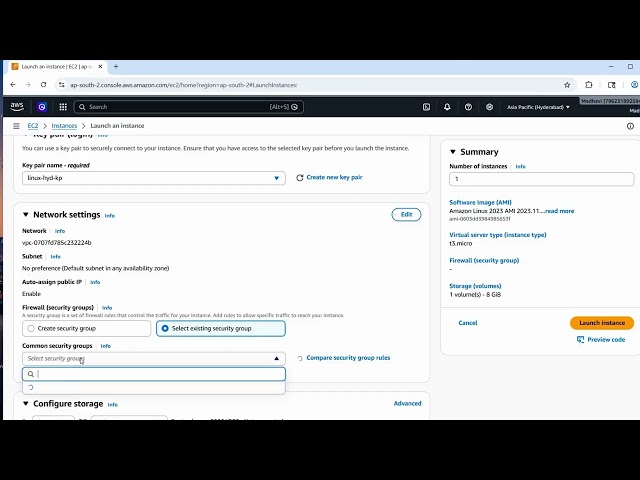Click the browser forward arrow

coord(28,85)
